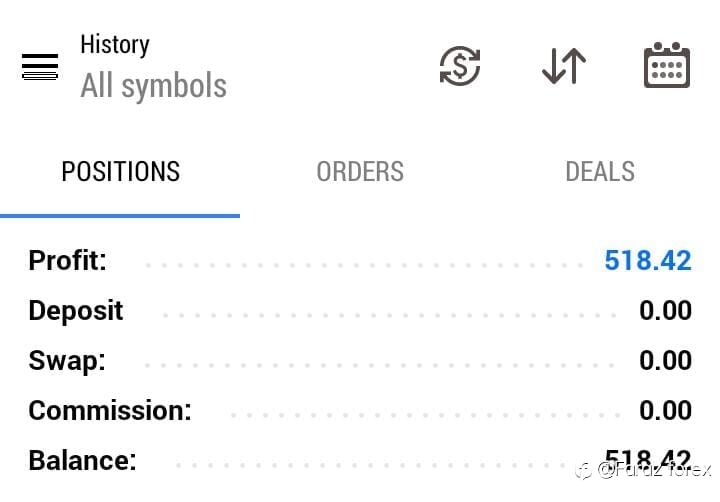Select the Commission label
The image size is (720, 502).
pos(110,411)
